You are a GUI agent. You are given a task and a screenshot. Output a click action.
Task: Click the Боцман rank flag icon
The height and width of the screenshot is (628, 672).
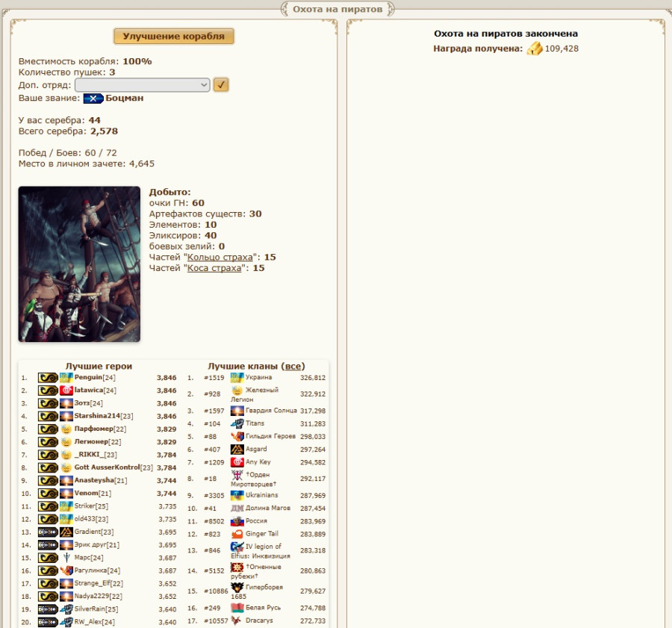tap(93, 99)
